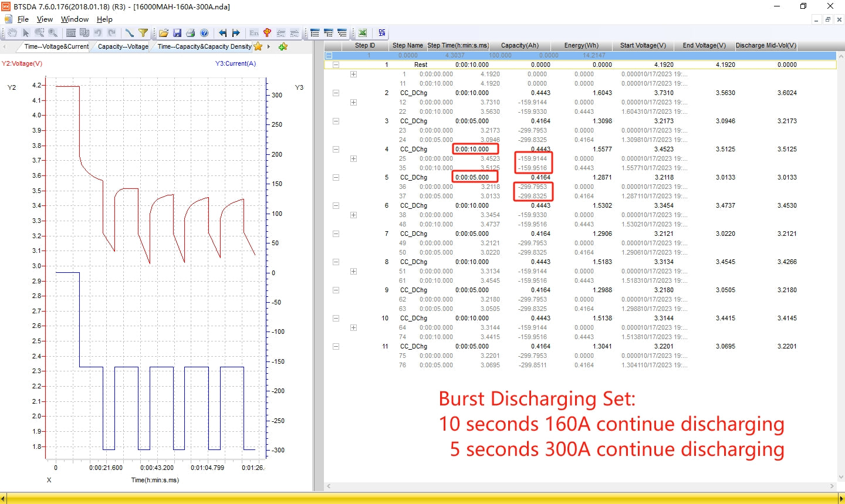The height and width of the screenshot is (504, 845).
Task: Switch to Time--Capacity&Capacity Density tab
Action: [204, 46]
